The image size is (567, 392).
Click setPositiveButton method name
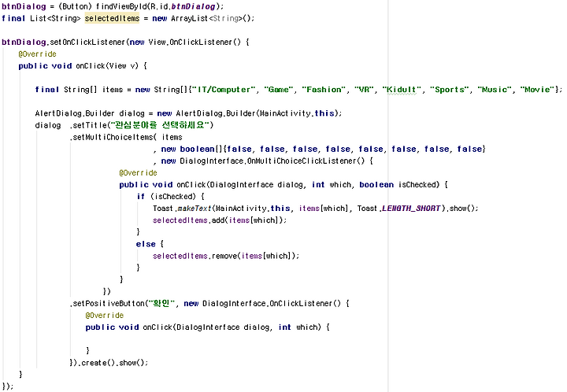(109, 303)
